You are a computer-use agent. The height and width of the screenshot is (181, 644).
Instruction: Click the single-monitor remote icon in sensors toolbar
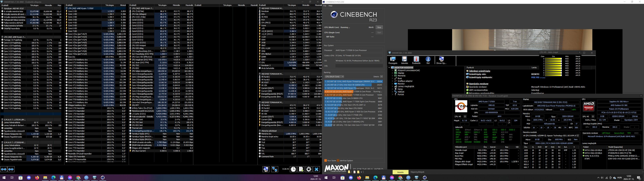point(266,169)
